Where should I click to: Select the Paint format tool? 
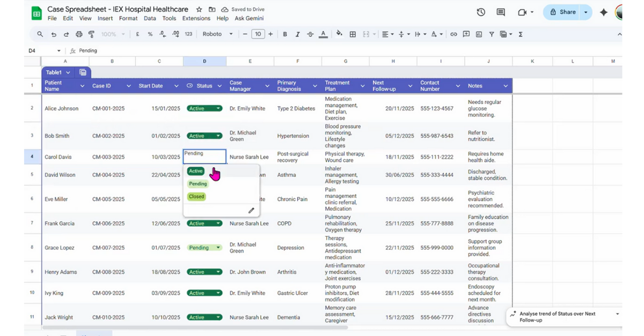click(91, 34)
